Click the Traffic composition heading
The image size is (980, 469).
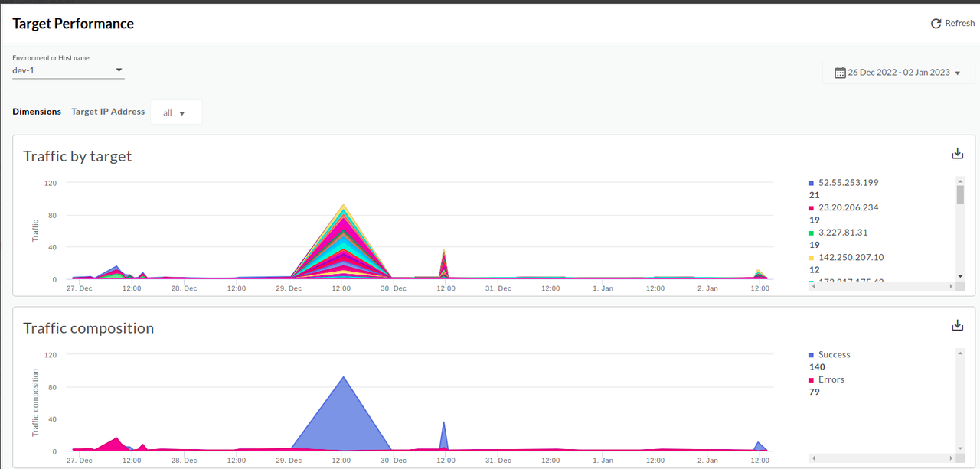tap(89, 328)
